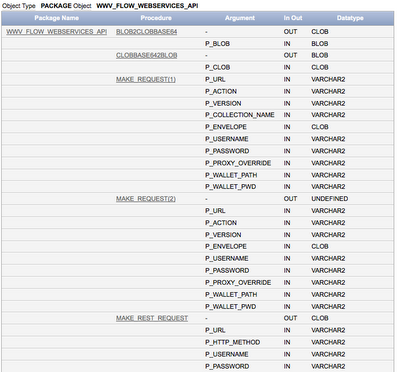
Task: Click the In Out column header
Action: tap(293, 18)
